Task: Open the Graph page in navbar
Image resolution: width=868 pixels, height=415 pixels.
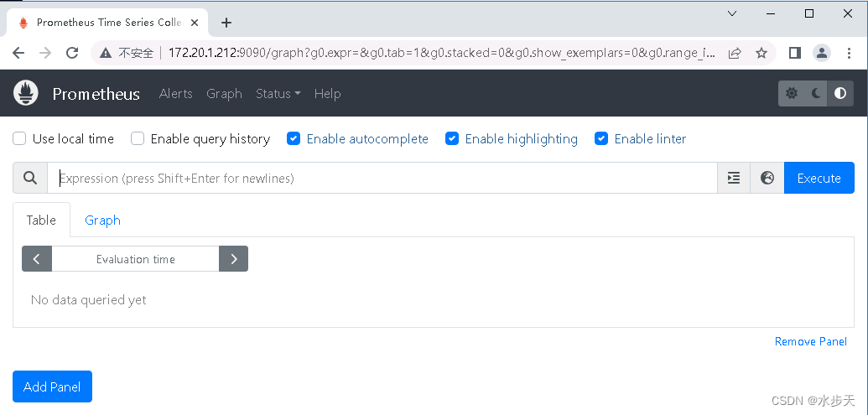Action: point(224,94)
